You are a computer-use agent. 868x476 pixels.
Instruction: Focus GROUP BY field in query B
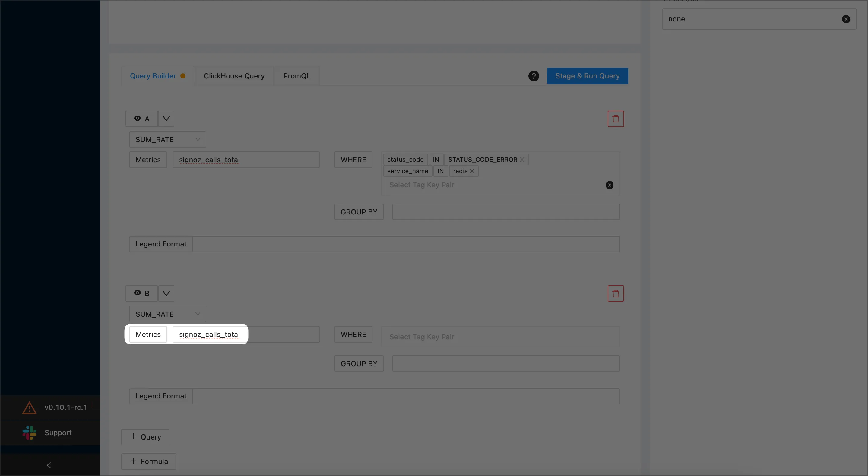[506, 363]
